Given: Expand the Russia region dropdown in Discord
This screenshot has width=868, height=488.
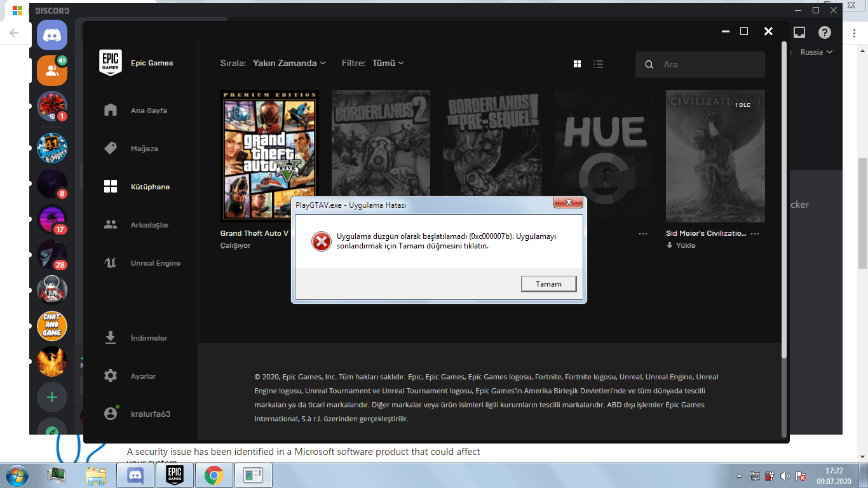Looking at the screenshot, I should pos(816,52).
